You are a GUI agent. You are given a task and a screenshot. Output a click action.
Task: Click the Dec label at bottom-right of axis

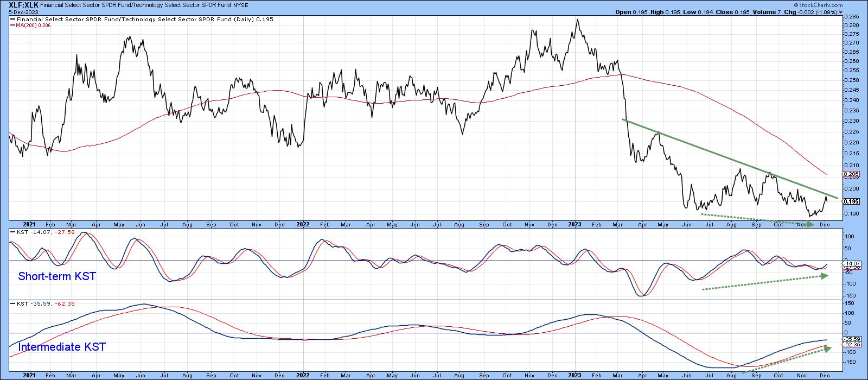825,375
